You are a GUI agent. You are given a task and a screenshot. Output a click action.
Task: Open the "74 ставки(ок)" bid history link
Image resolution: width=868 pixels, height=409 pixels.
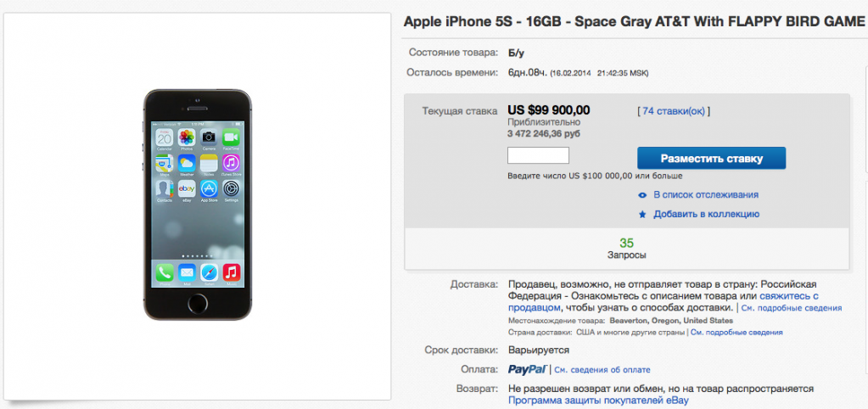point(672,111)
